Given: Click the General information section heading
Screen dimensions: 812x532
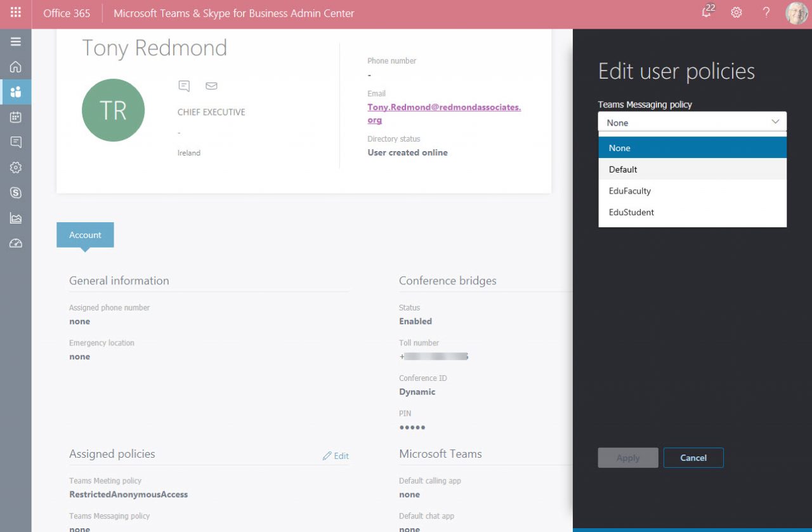Looking at the screenshot, I should pos(119,281).
